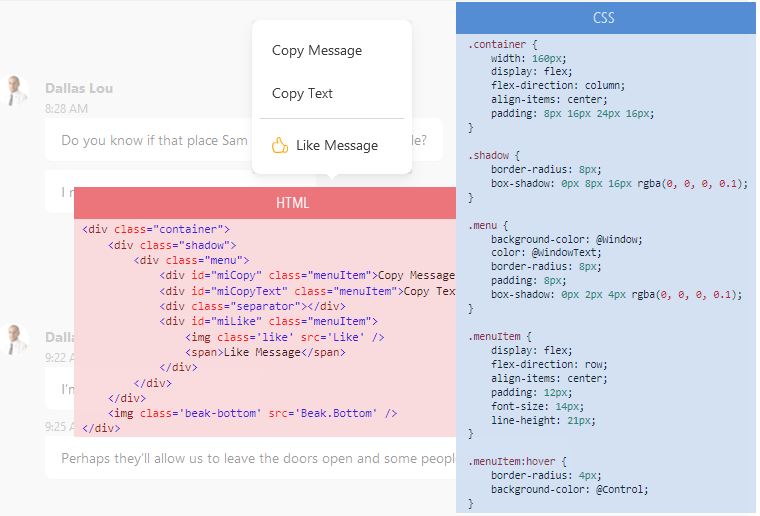Image resolution: width=760 pixels, height=516 pixels.
Task: Click the div class="shadow" code line
Action: 172,245
